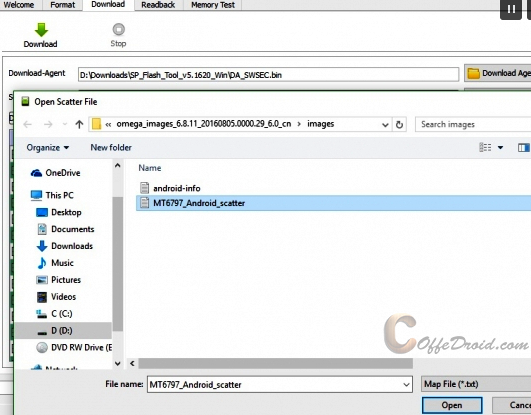Switch to the Format tab
Viewport: 531px width, 415px height.
tap(63, 5)
